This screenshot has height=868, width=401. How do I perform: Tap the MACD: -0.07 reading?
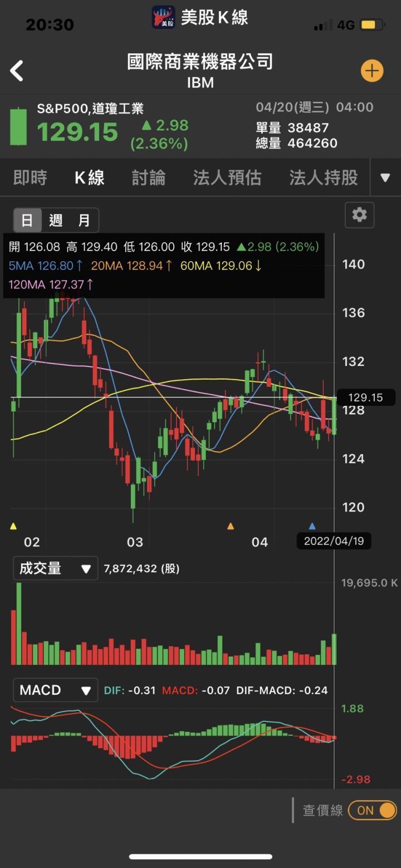[x=196, y=690]
